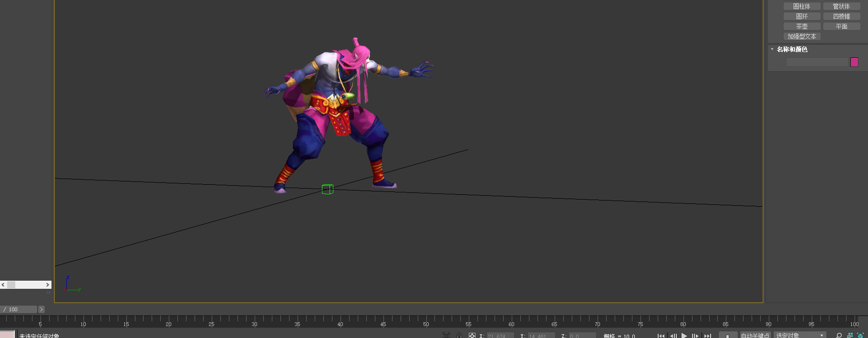This screenshot has height=338, width=868.
Task: Click the set key button
Action: pos(728,335)
